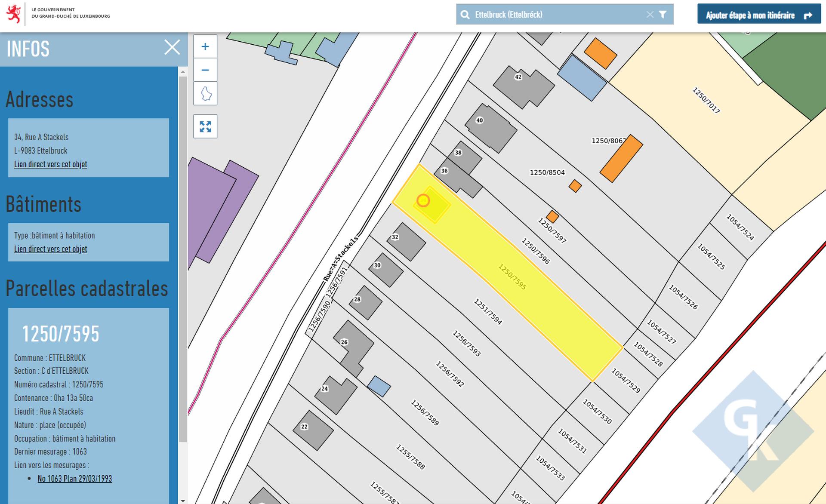
Task: Open address 'Lien direct vers cet objet' link
Action: [50, 164]
